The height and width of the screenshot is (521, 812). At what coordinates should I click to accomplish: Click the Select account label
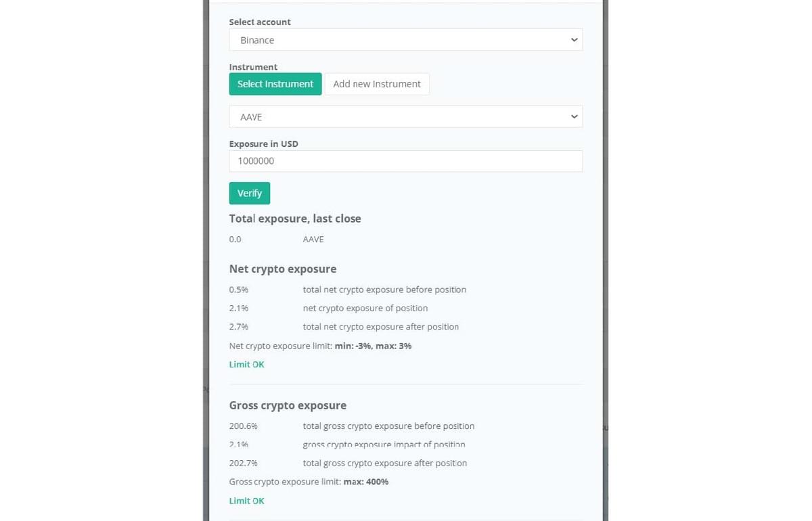click(260, 22)
